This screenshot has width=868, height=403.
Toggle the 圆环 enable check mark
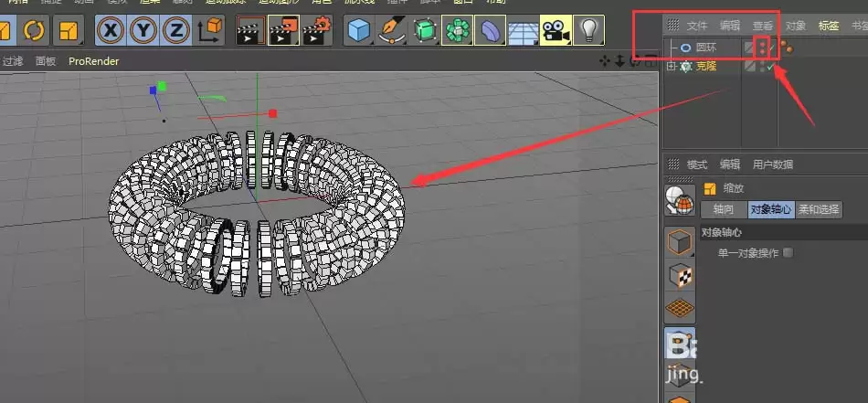tap(772, 48)
